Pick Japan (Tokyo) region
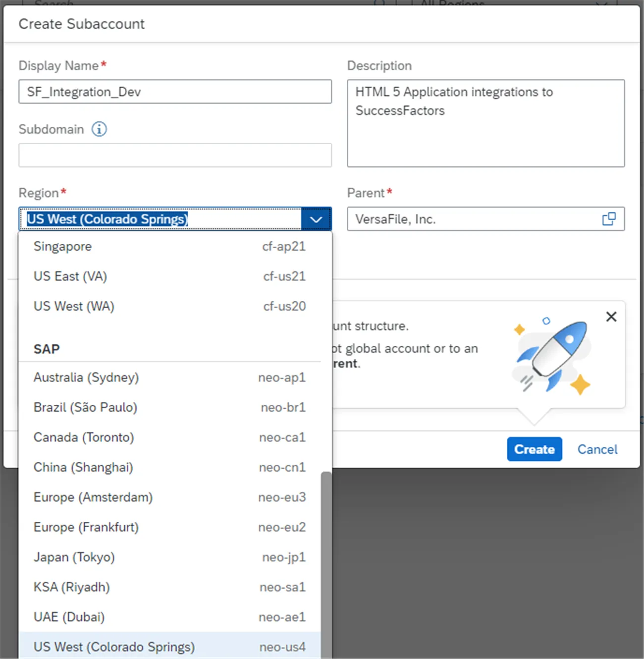 (169, 557)
